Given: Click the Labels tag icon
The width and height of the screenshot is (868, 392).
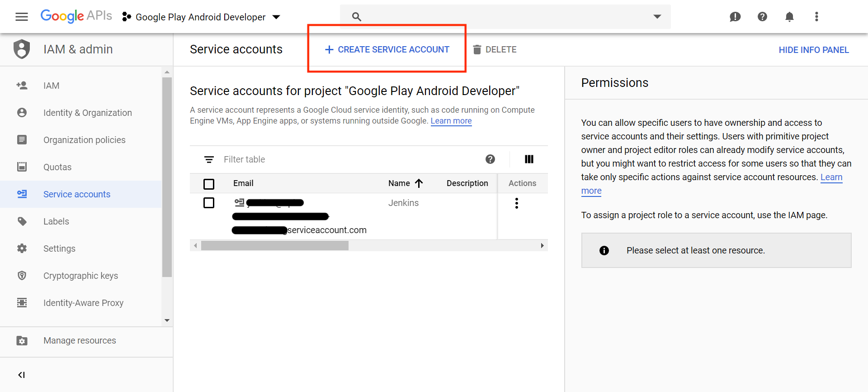Looking at the screenshot, I should [22, 221].
